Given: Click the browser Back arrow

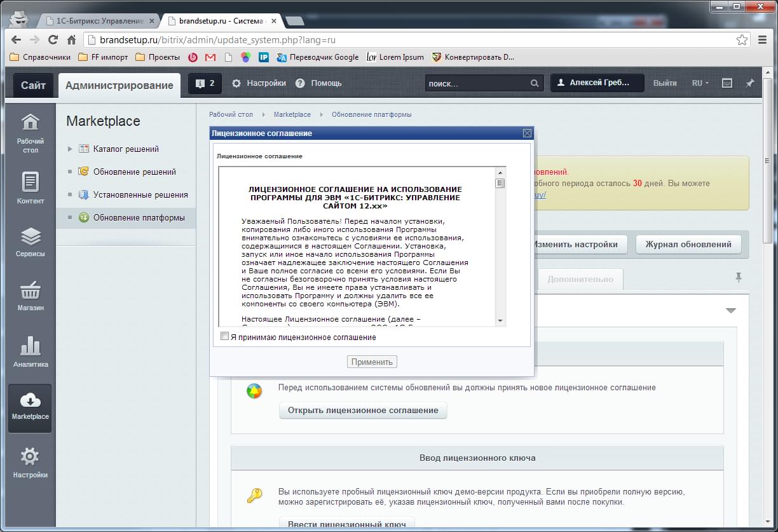Looking at the screenshot, I should [16, 39].
